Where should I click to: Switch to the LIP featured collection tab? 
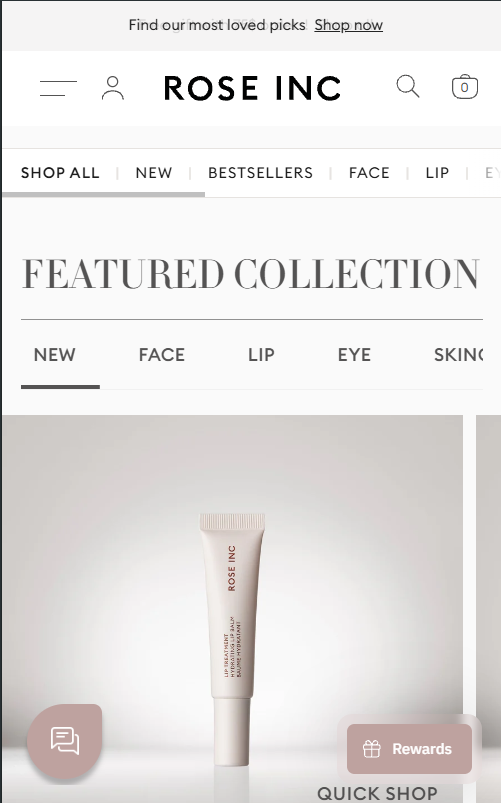(x=261, y=355)
